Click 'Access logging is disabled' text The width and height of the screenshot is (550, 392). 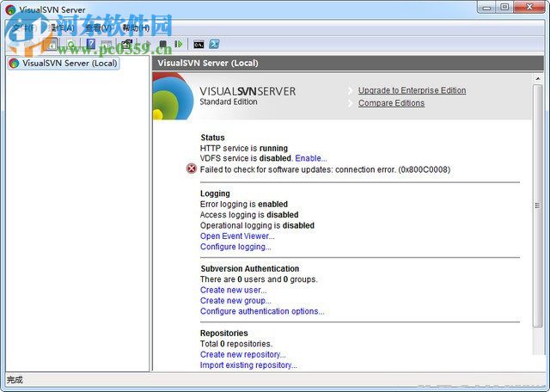point(249,215)
